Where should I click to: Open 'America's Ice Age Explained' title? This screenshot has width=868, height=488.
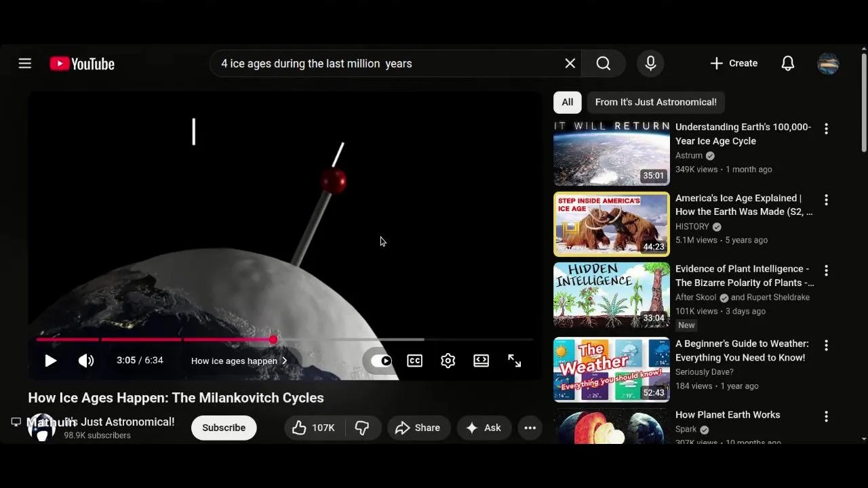tap(744, 205)
